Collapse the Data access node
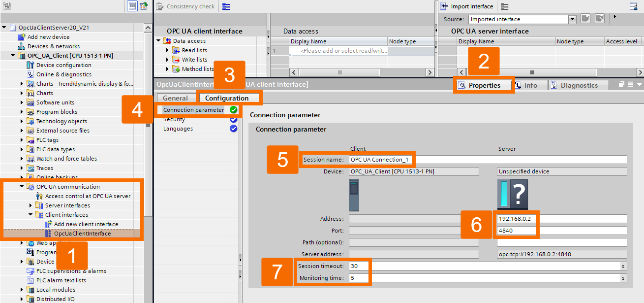The image size is (644, 303). [x=158, y=41]
